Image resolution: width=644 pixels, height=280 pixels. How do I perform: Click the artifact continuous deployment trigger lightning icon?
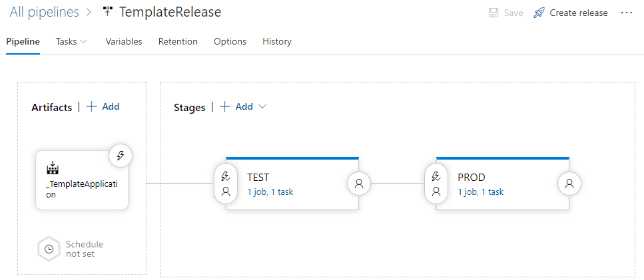click(x=121, y=156)
